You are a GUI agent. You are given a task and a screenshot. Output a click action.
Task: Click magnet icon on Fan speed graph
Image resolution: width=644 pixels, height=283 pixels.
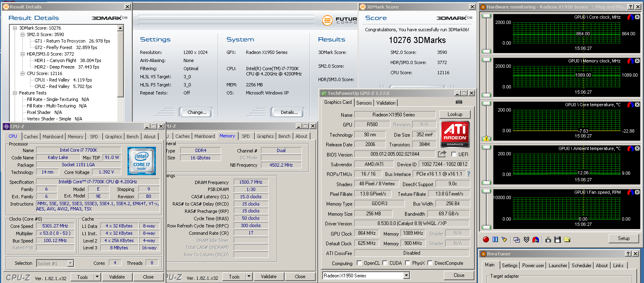tap(630, 192)
